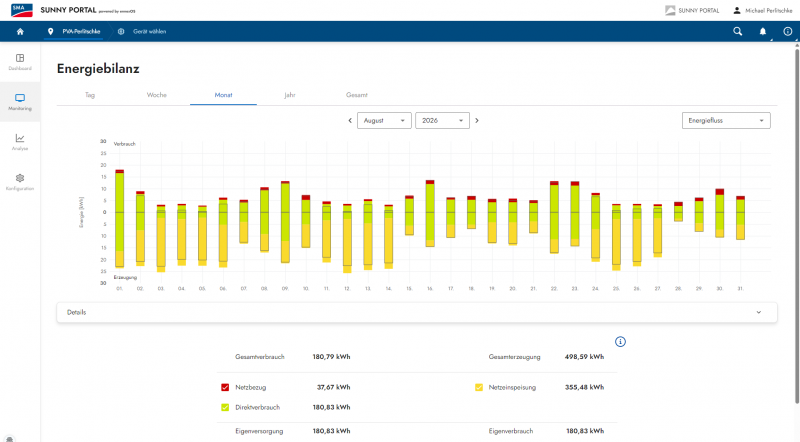Open the Konfiguration gear sidebar icon

pyautogui.click(x=20, y=178)
